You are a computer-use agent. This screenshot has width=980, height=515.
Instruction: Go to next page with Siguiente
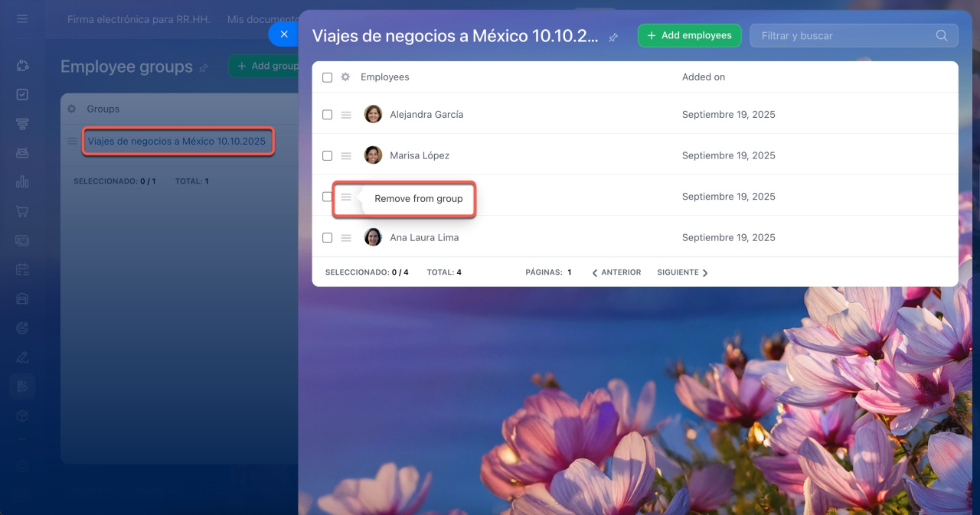(x=682, y=272)
